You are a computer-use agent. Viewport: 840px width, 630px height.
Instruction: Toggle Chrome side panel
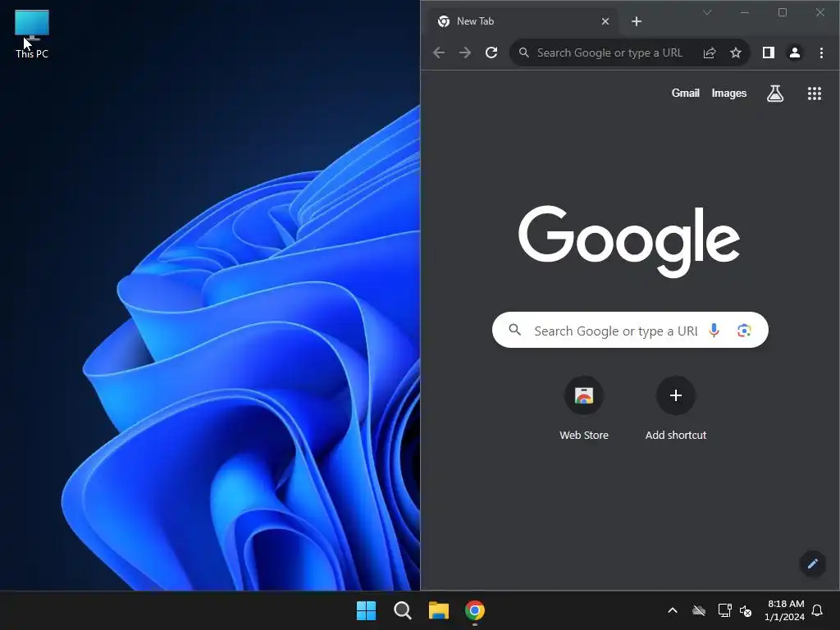(x=768, y=52)
